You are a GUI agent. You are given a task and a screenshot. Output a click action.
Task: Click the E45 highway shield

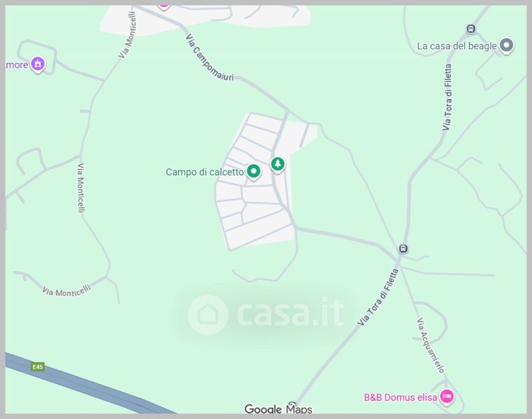tap(37, 367)
